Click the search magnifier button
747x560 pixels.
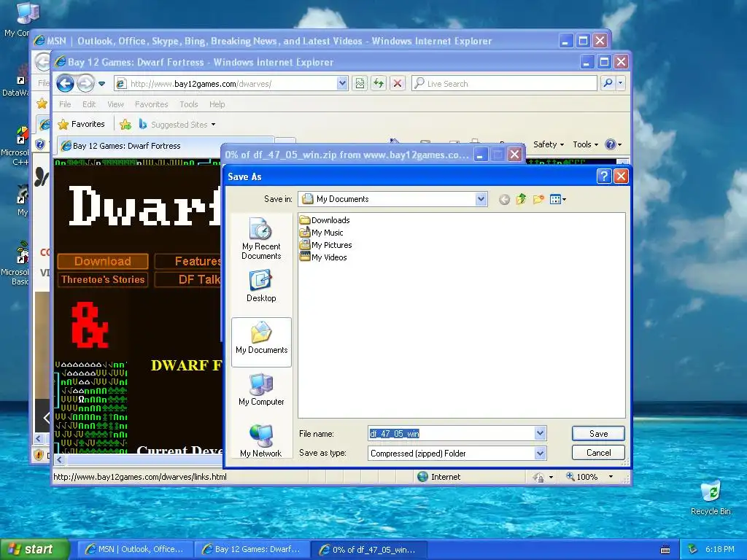[608, 83]
